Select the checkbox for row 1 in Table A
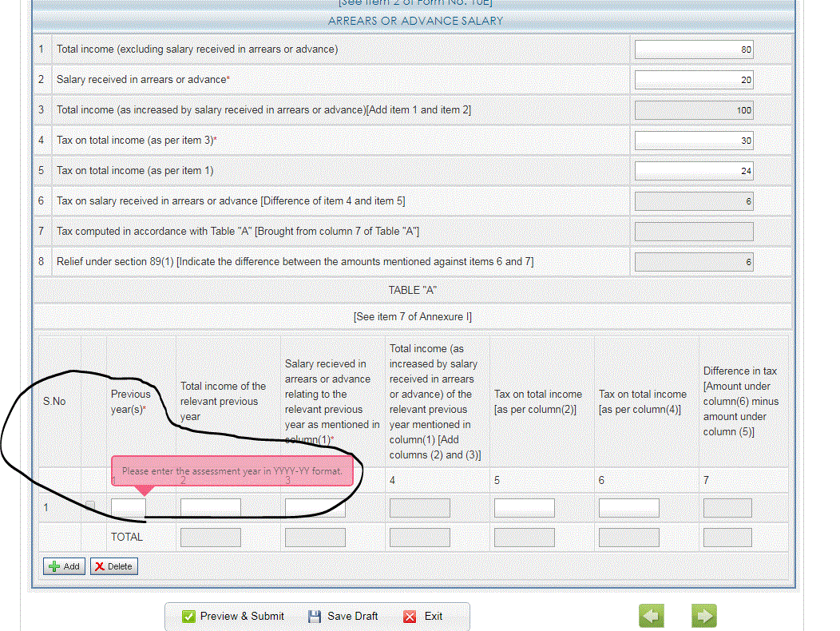This screenshot has width=840, height=631. pyautogui.click(x=89, y=505)
